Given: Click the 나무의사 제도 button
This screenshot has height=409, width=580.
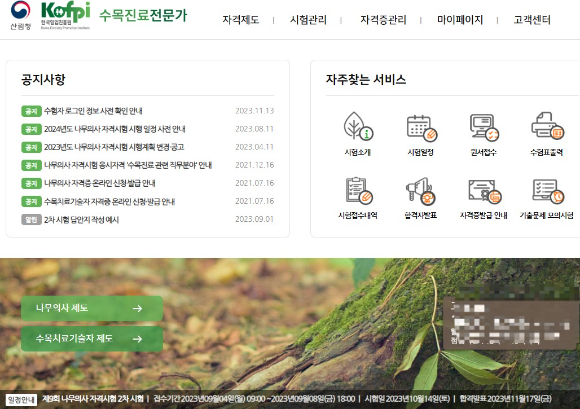Looking at the screenshot, I should (92, 308).
